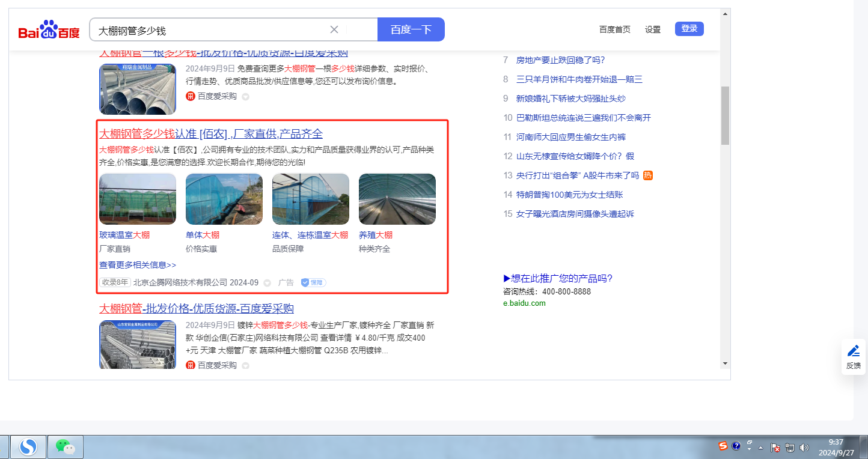This screenshot has width=868, height=459.
Task: Open the result titled 大棚钢管多少钱认准 [佰农]
Action: pos(211,133)
